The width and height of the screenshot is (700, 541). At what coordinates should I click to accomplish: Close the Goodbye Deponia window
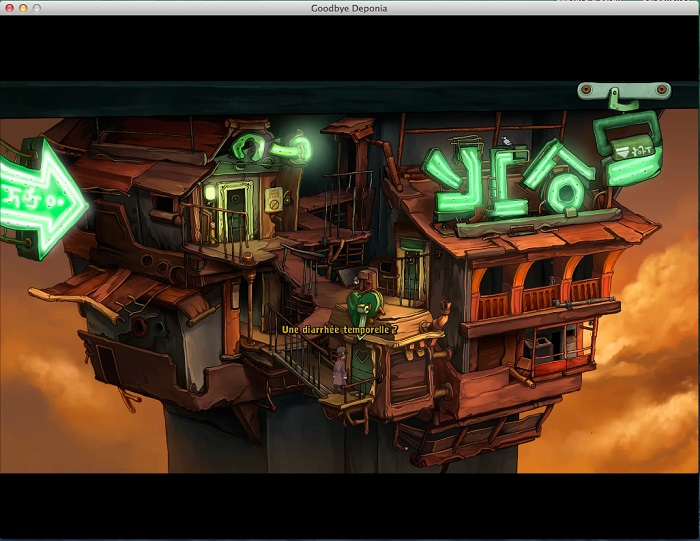pos(9,8)
